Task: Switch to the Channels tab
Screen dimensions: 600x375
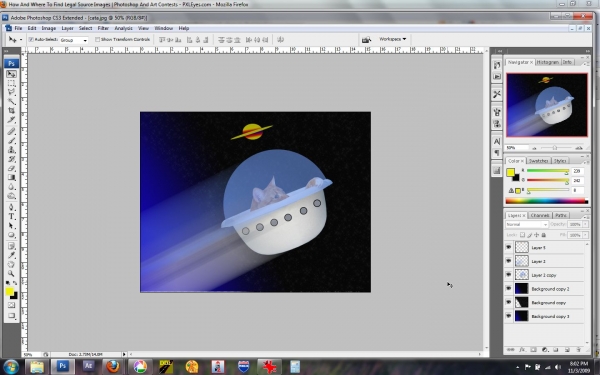Action: (x=540, y=215)
